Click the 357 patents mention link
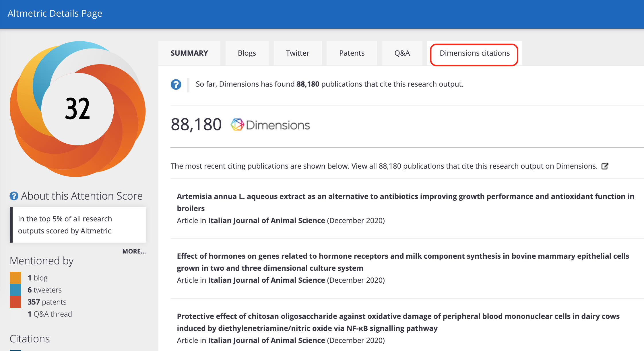The width and height of the screenshot is (644, 351). [x=47, y=302]
